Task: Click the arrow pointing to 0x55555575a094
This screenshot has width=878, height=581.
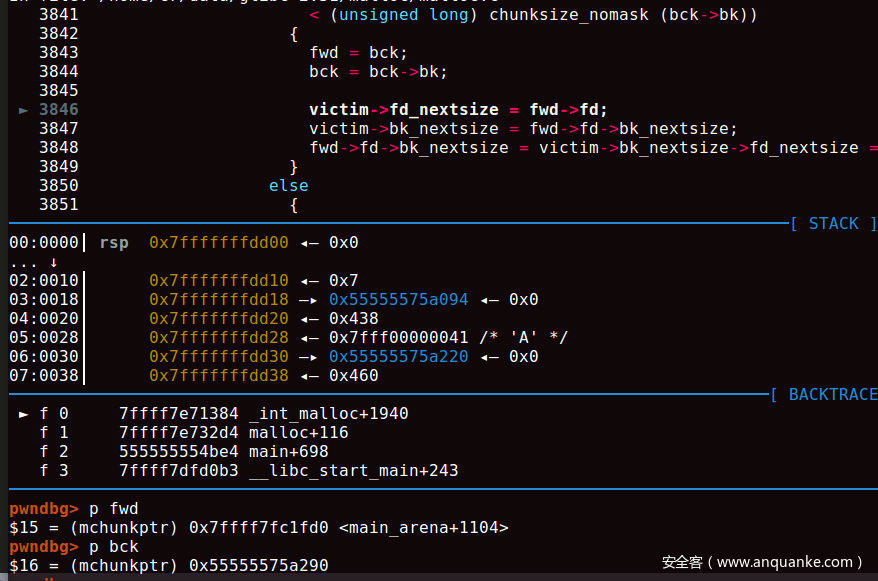Action: point(308,300)
